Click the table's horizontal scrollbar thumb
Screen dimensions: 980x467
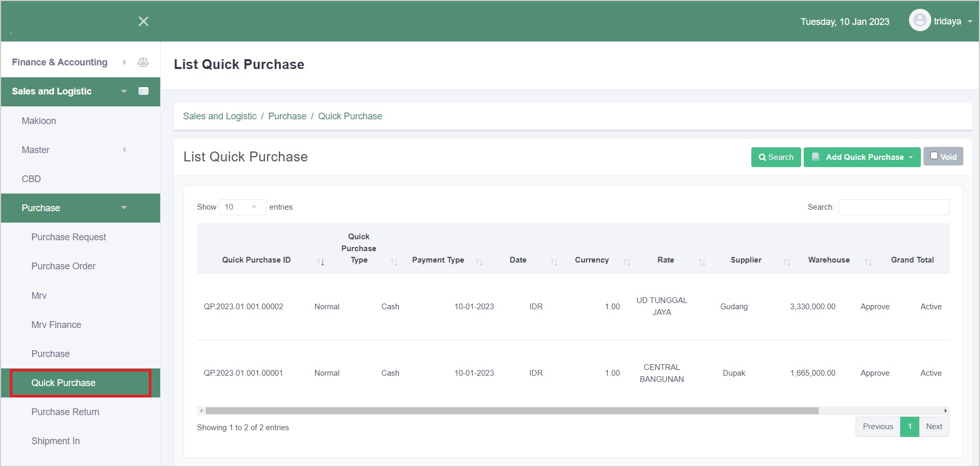(x=512, y=410)
